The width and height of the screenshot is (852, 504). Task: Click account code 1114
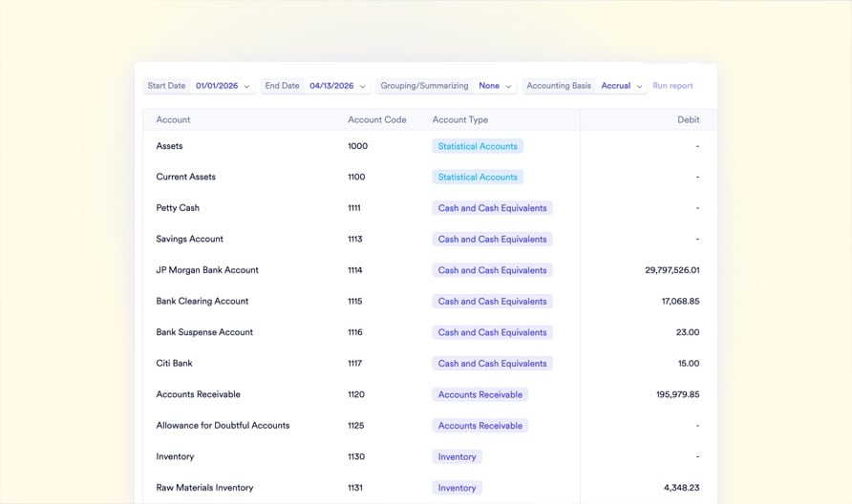[354, 270]
